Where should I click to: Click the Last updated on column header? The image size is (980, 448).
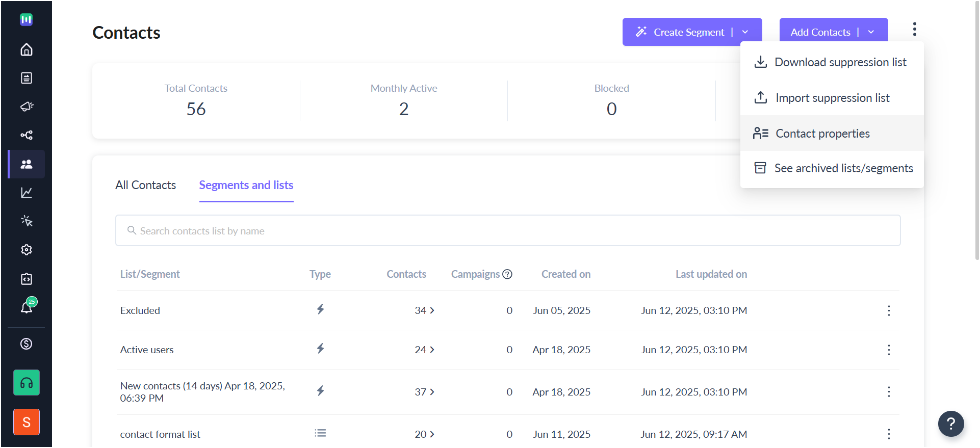coord(711,274)
